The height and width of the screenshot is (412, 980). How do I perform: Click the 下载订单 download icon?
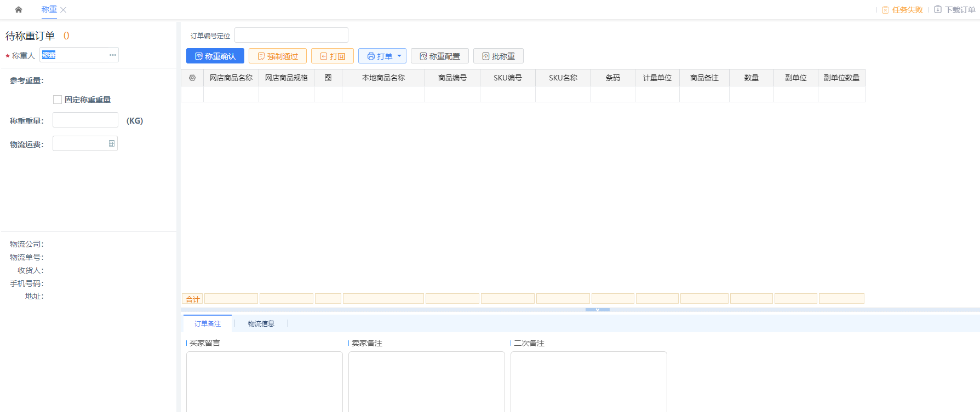(x=938, y=9)
